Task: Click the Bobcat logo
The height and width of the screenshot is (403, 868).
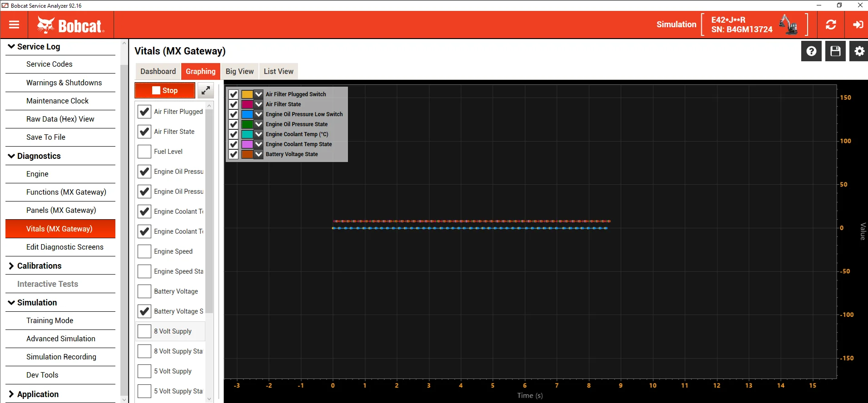Action: (x=71, y=25)
